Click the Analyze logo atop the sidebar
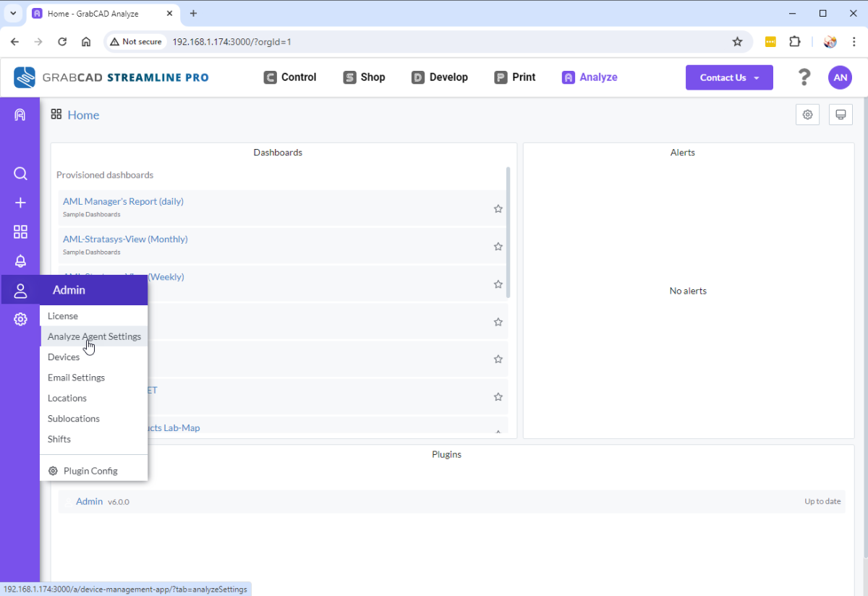This screenshot has height=596, width=868. coord(20,115)
